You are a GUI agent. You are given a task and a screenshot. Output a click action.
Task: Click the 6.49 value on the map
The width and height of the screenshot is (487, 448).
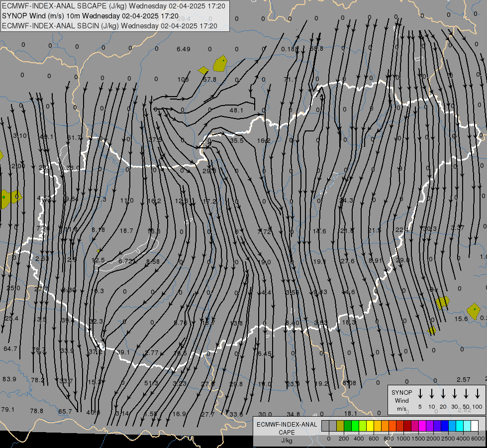[183, 49]
